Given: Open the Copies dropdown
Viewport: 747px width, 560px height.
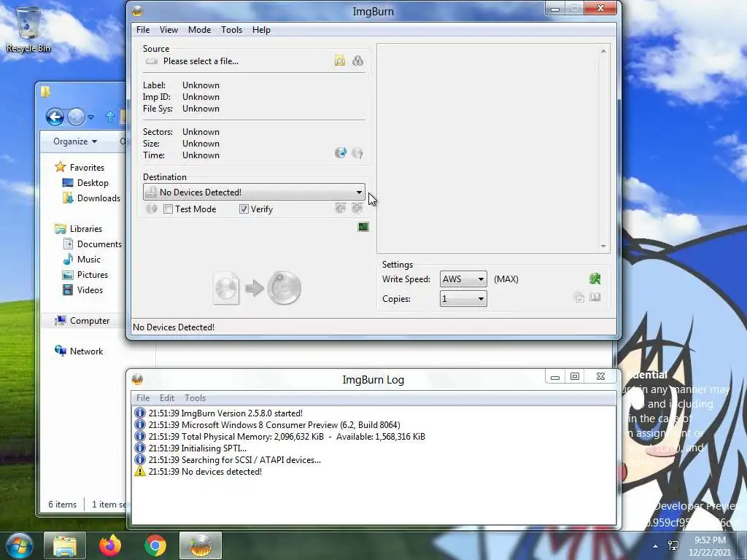Looking at the screenshot, I should (463, 298).
